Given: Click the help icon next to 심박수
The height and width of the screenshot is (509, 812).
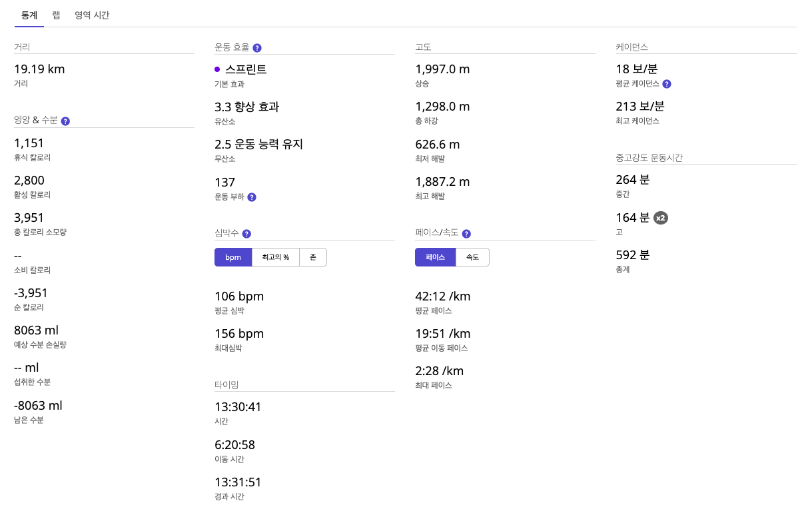Looking at the screenshot, I should tap(246, 233).
